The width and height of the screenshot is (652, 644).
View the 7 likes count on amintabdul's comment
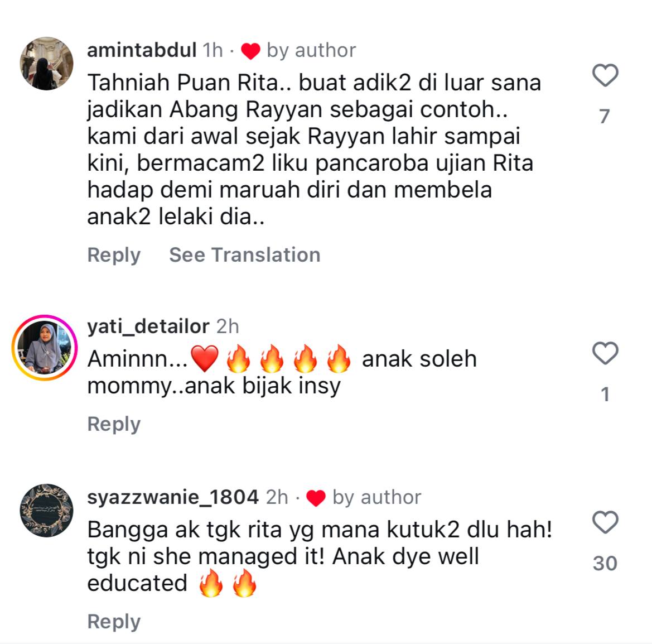pos(605,116)
